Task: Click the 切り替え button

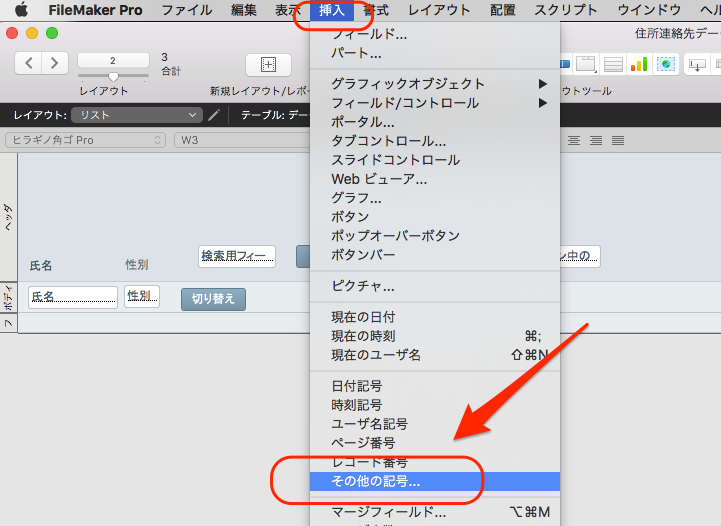Action: [x=213, y=299]
